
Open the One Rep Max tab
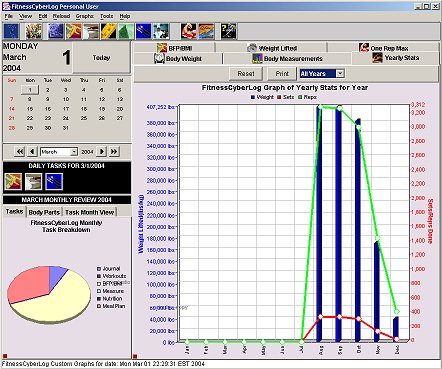point(383,48)
